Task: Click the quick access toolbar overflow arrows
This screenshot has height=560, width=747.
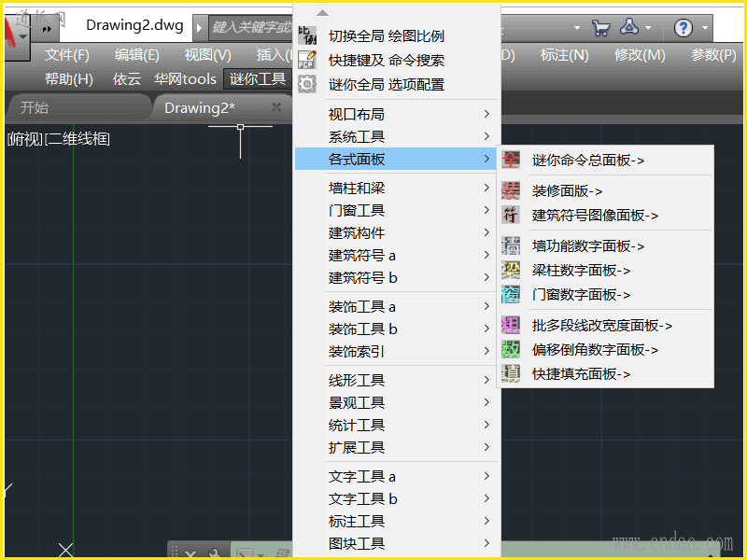Action: pos(47,29)
